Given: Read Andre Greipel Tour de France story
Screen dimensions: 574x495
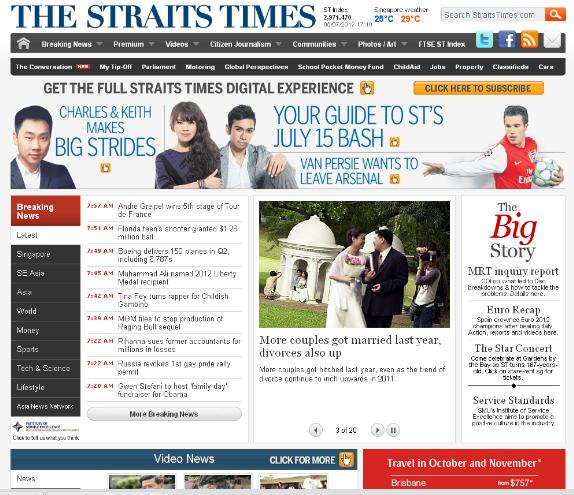Looking at the screenshot, I should point(178,210).
